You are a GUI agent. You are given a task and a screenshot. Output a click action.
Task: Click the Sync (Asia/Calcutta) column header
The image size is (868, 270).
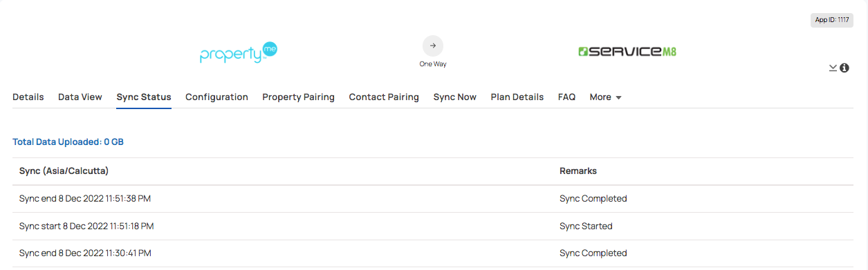64,171
